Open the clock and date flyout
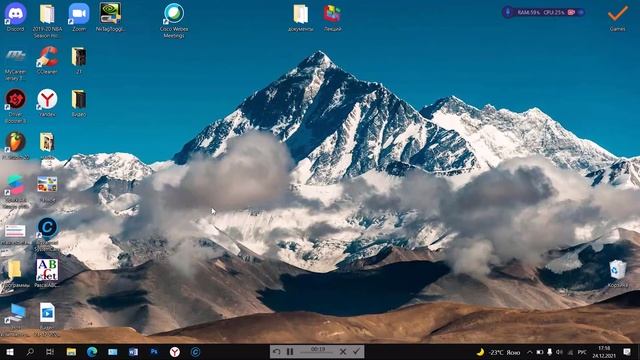The width and height of the screenshot is (640, 360). (604, 352)
